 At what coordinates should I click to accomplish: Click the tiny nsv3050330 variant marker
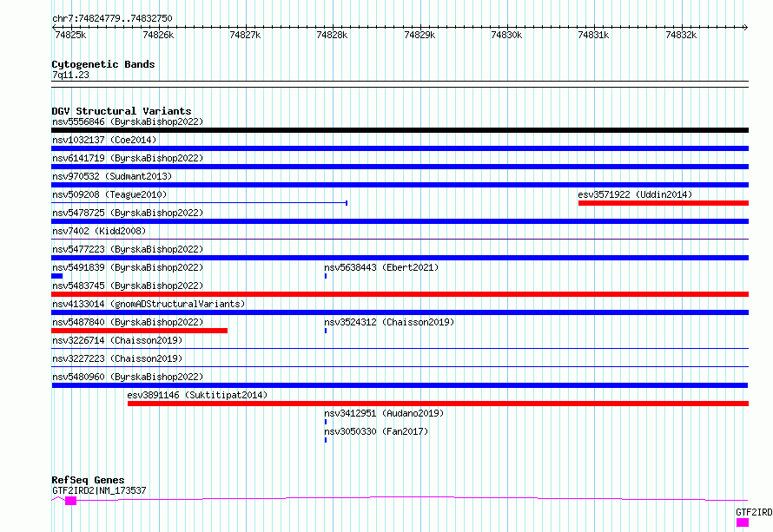click(326, 440)
